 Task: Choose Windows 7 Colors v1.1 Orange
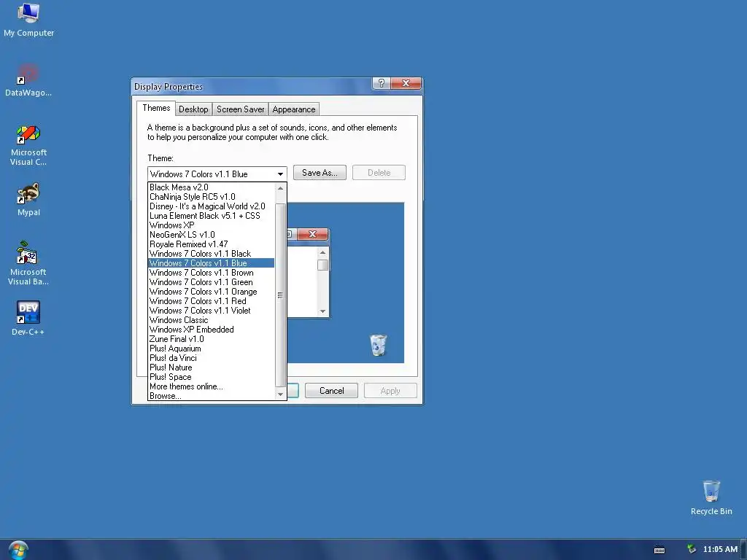coord(211,292)
